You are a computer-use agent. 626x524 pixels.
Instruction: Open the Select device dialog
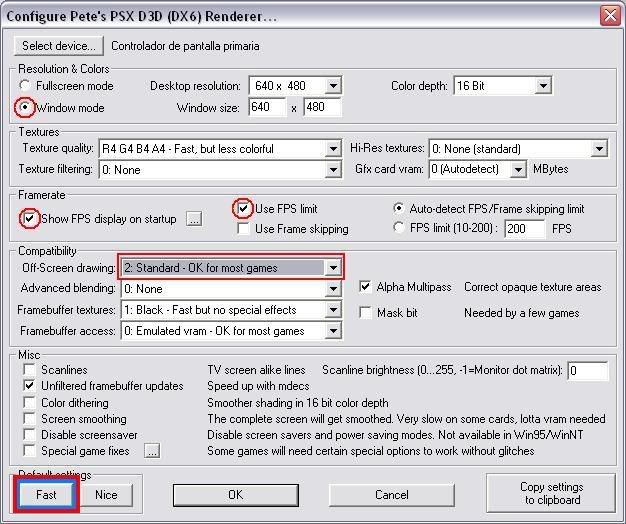pyautogui.click(x=59, y=46)
